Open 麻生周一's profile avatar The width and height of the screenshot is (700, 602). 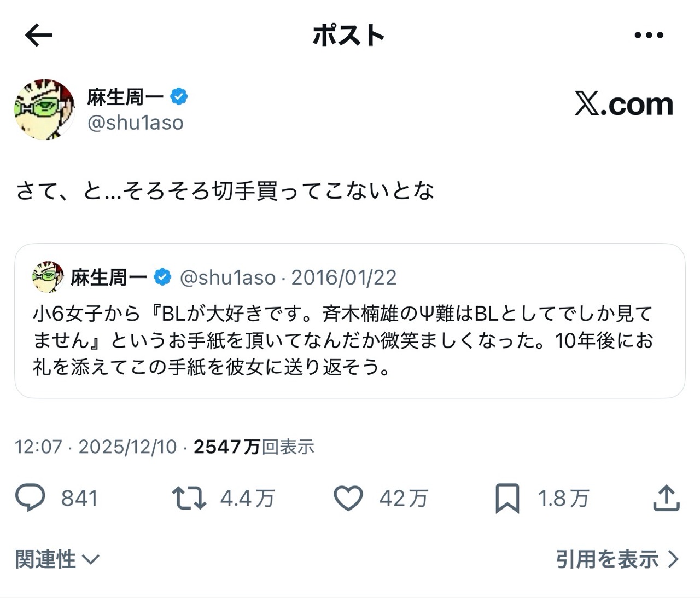pos(44,109)
